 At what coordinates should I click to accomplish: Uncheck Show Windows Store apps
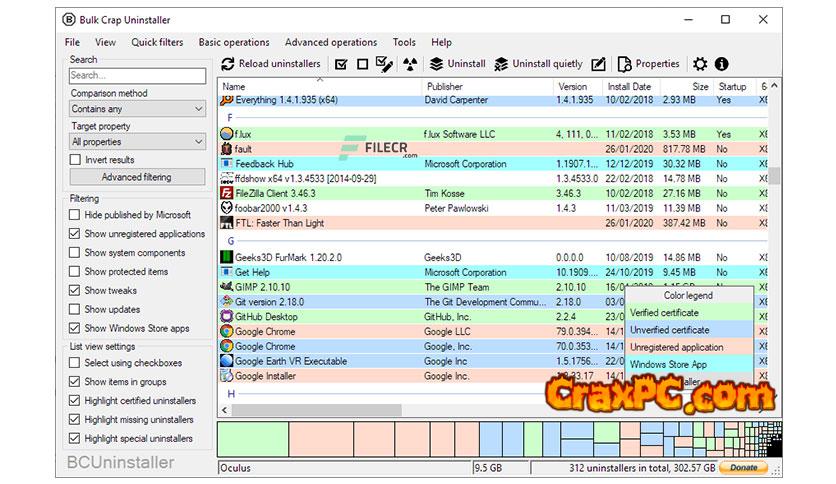[x=75, y=329]
